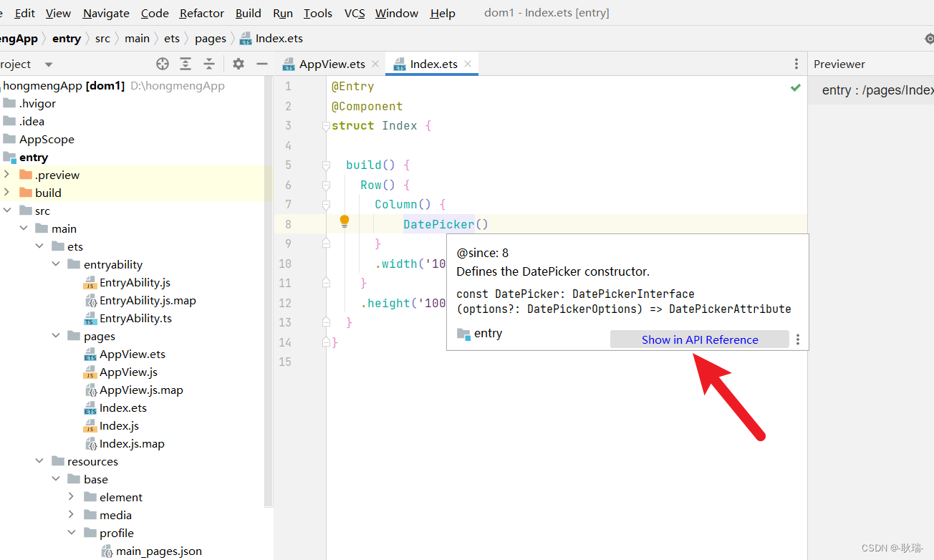Screen dimensions: 934x560
Task: Open the Help menu
Action: point(443,13)
